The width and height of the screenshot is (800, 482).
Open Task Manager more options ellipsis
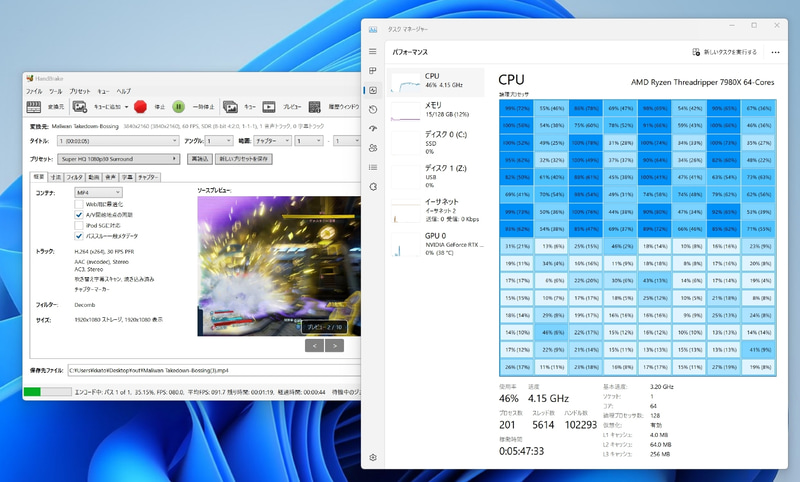(776, 52)
